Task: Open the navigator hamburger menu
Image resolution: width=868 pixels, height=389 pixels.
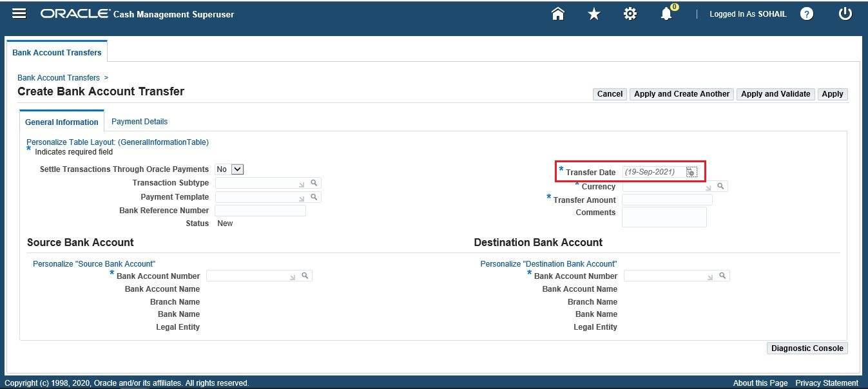Action: click(x=19, y=13)
